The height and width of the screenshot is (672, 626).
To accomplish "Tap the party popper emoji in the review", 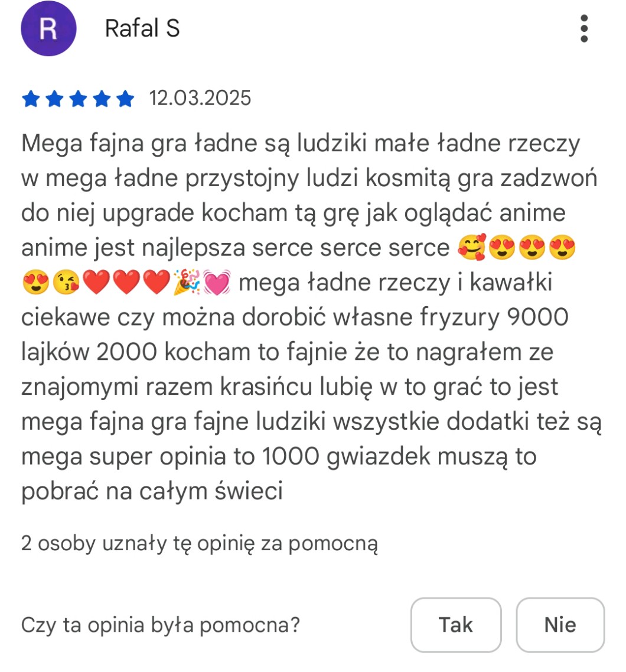I will click(x=187, y=283).
